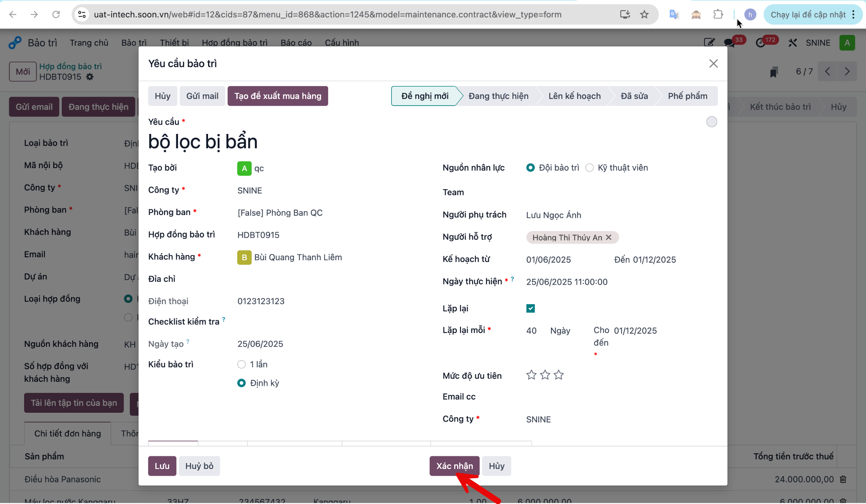Open activities clock icon with 172 badge
The width and height of the screenshot is (866, 504).
(760, 43)
